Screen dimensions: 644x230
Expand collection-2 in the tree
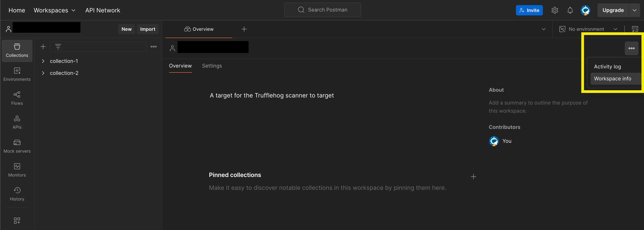tap(43, 73)
